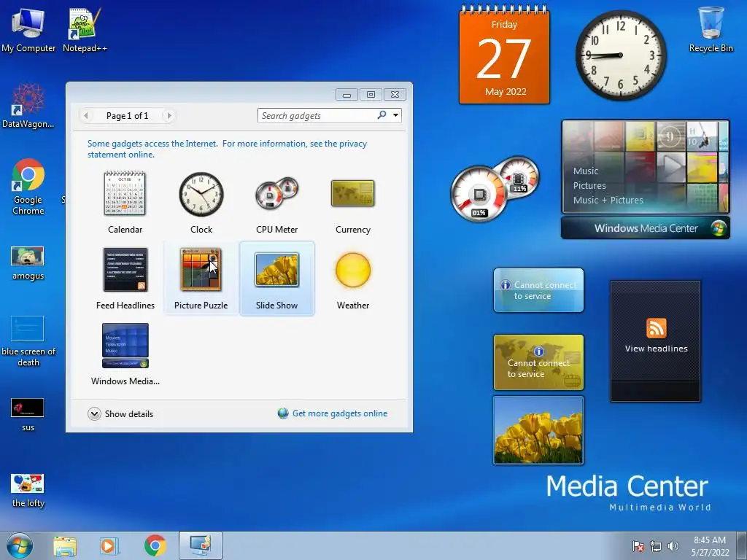Minimize the gadget gallery window
747x560 pixels.
[x=347, y=94]
